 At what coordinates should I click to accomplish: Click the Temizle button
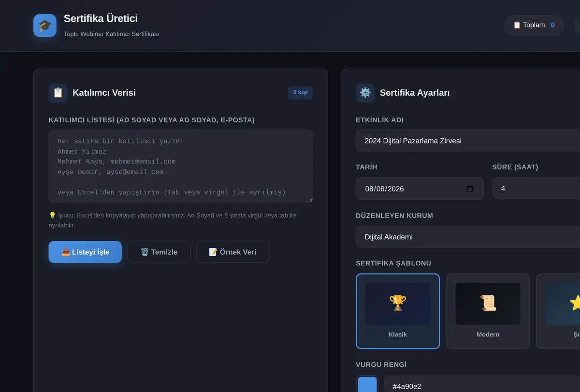click(x=159, y=252)
